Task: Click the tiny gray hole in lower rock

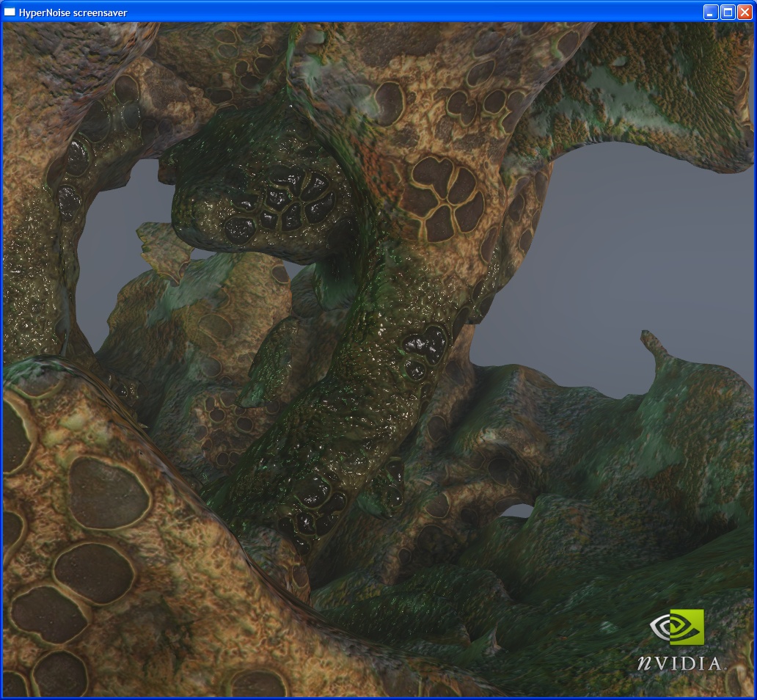Action: pos(518,511)
